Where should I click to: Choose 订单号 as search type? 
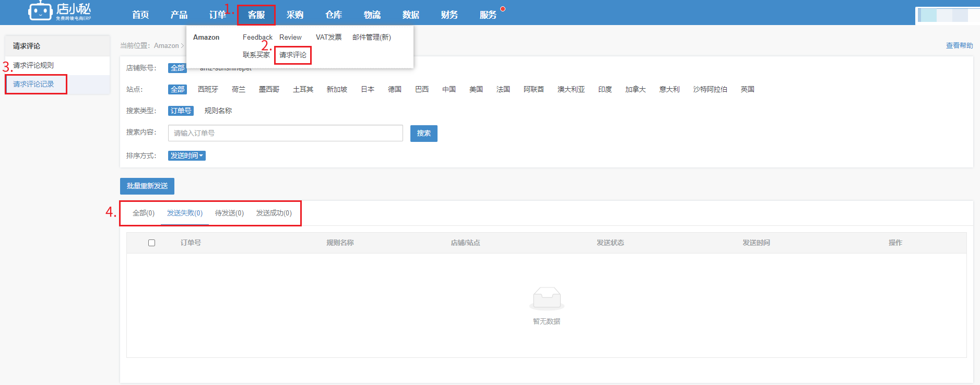click(181, 111)
